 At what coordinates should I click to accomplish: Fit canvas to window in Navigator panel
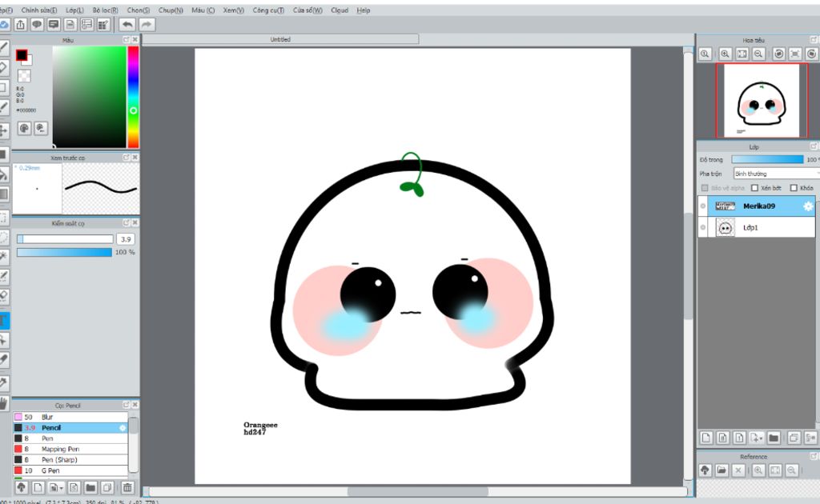tap(742, 54)
